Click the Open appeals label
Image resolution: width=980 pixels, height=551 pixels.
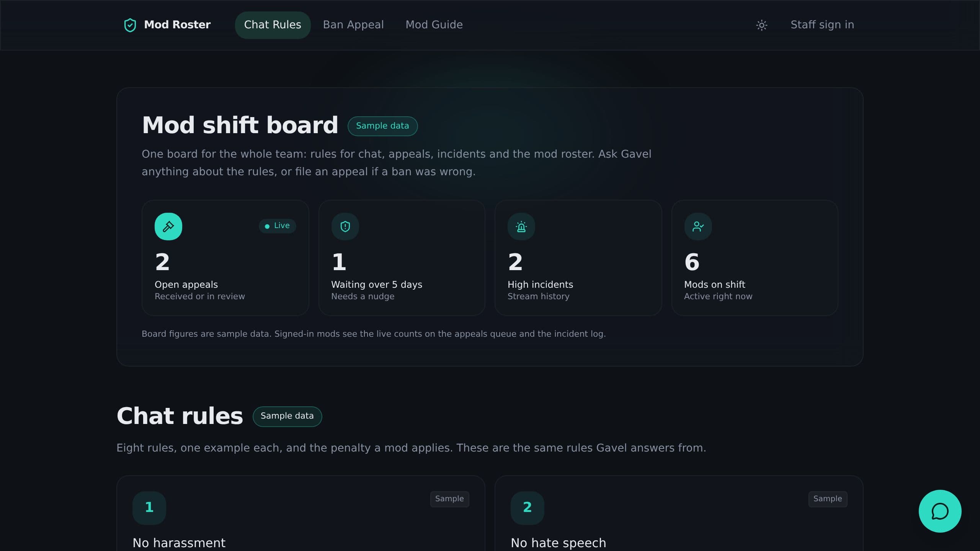[x=186, y=285]
